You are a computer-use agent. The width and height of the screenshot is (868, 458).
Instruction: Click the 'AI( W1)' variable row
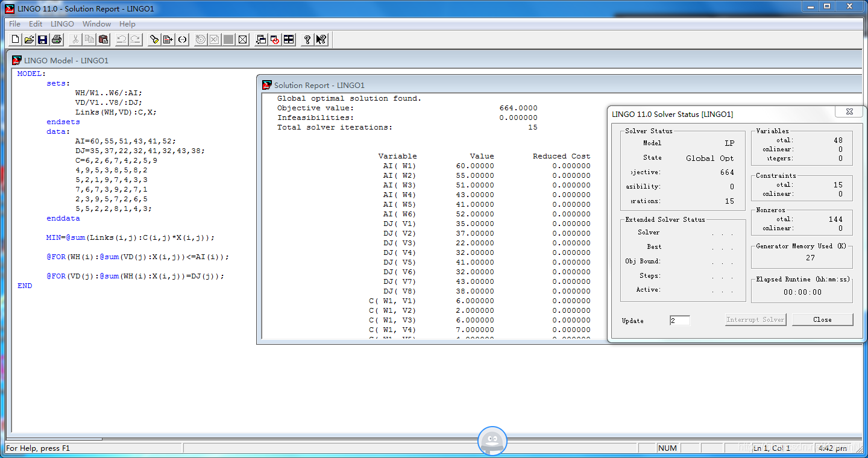486,166
